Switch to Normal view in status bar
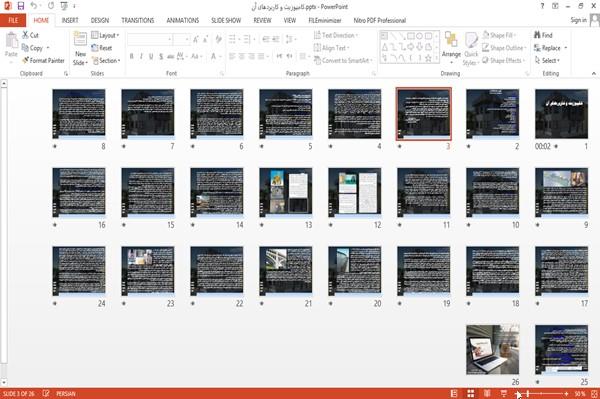 454,393
